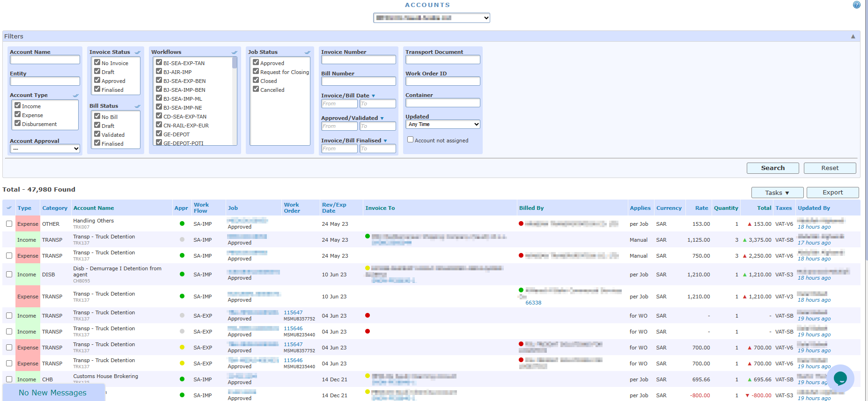Screen dimensions: 868x401
Task: Sort by the Account Name column header
Action: (x=94, y=208)
